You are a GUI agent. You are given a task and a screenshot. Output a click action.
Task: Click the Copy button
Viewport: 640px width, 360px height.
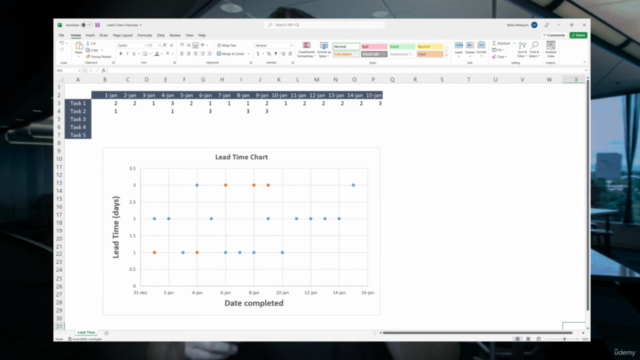point(92,50)
